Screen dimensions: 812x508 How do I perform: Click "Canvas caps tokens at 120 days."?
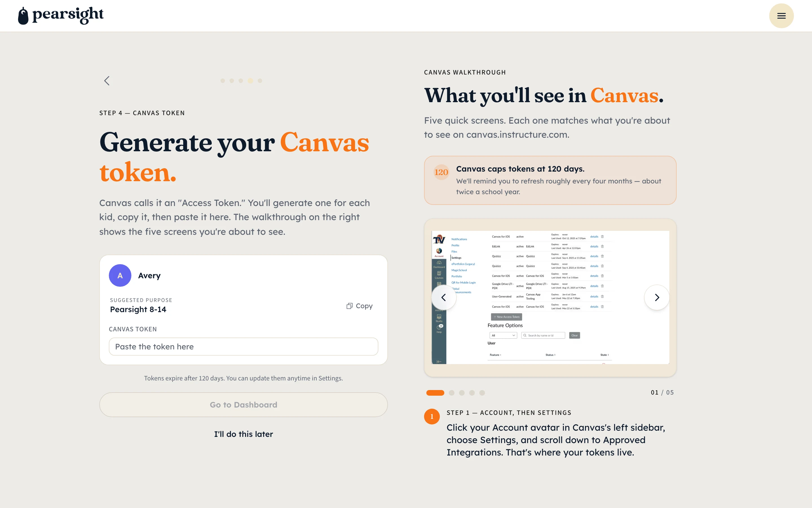tap(520, 169)
